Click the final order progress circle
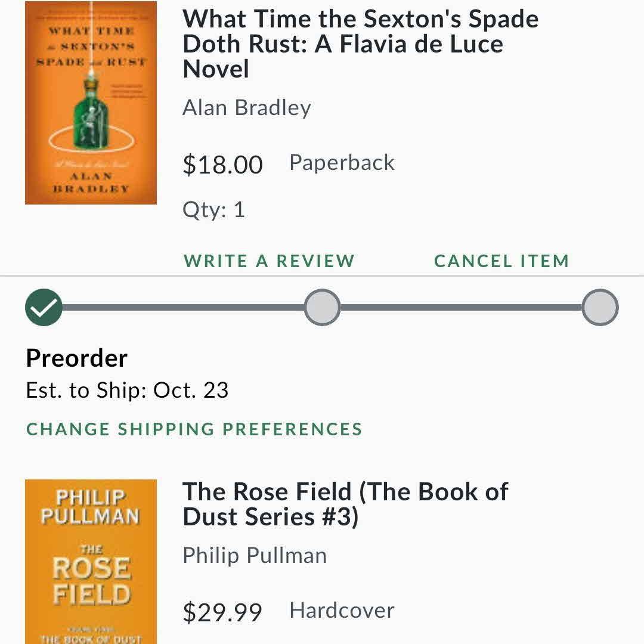The width and height of the screenshot is (644, 644). (x=600, y=307)
